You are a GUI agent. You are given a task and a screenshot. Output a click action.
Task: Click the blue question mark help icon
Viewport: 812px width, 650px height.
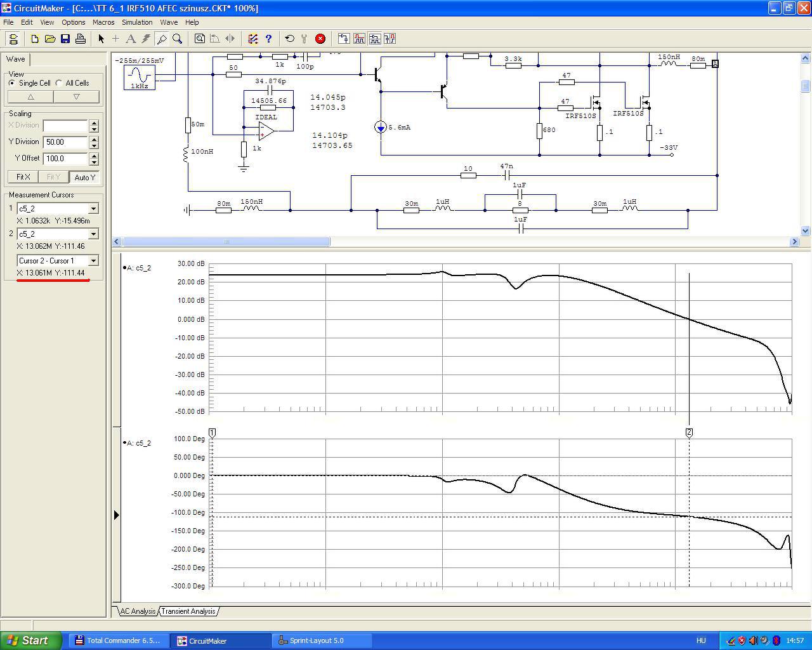click(x=268, y=39)
